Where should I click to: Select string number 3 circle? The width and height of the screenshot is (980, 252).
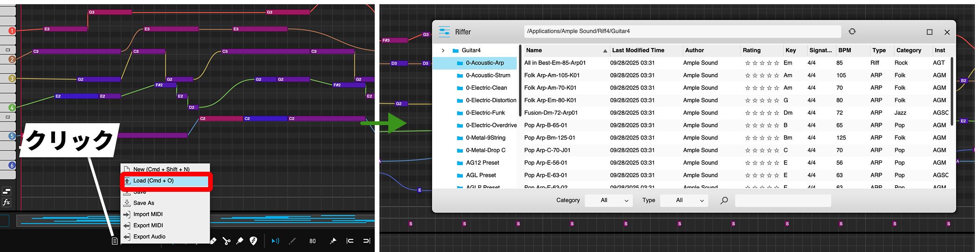[x=12, y=78]
